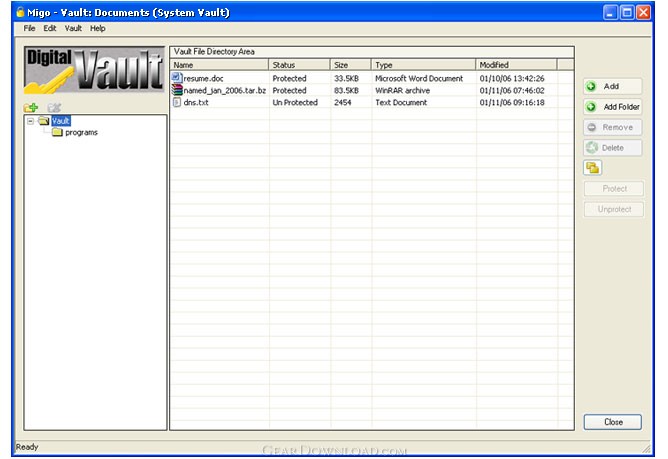Select the dns.txt file name

pos(196,102)
